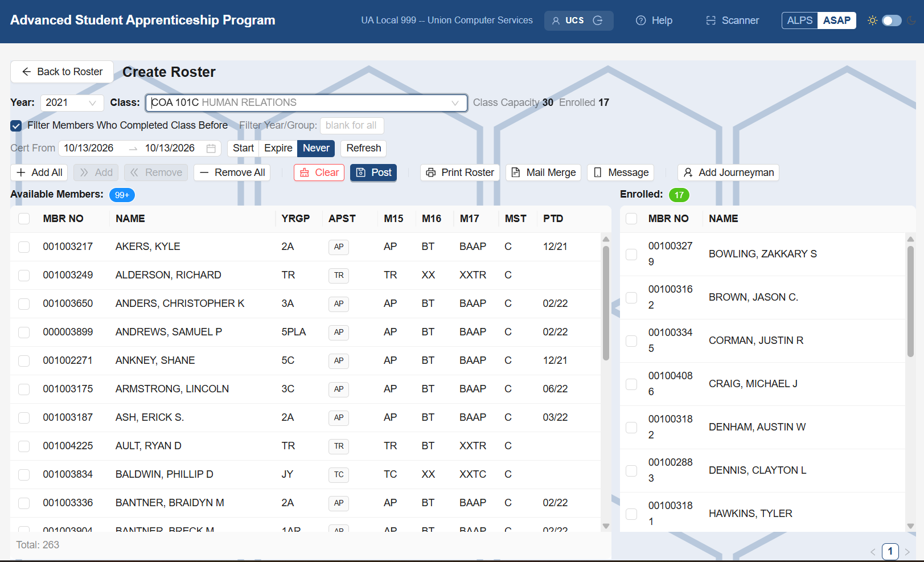Click the Message button
This screenshot has height=562, width=924.
(621, 173)
